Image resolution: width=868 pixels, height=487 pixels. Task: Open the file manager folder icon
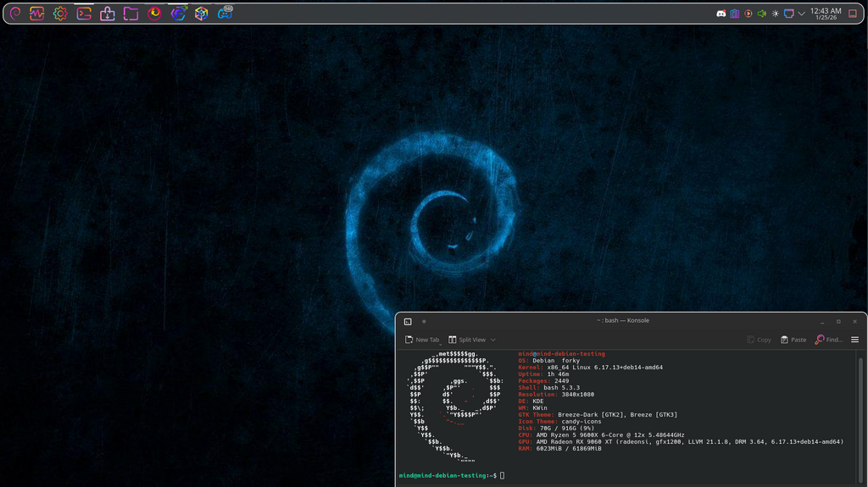pyautogui.click(x=131, y=14)
